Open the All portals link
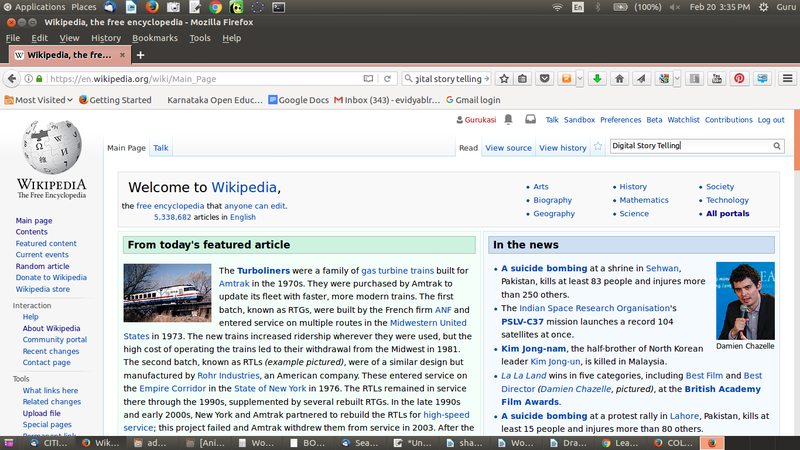The image size is (800, 450). (728, 213)
